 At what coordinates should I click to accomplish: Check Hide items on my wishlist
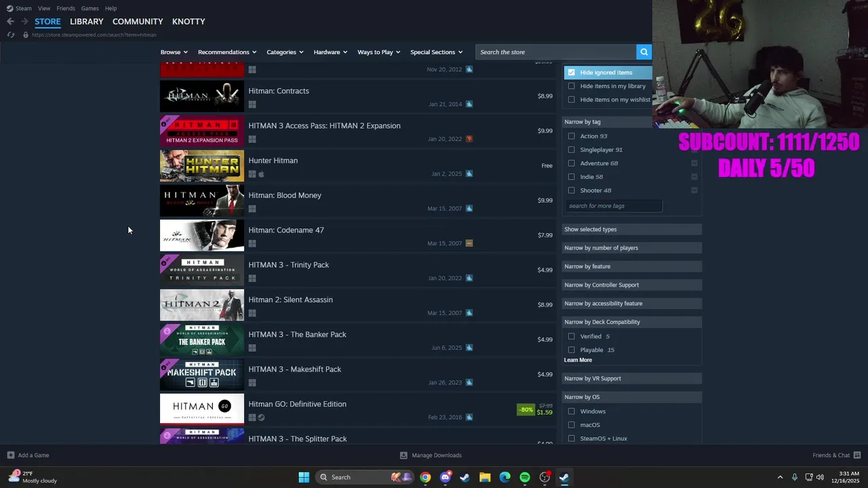(x=571, y=100)
